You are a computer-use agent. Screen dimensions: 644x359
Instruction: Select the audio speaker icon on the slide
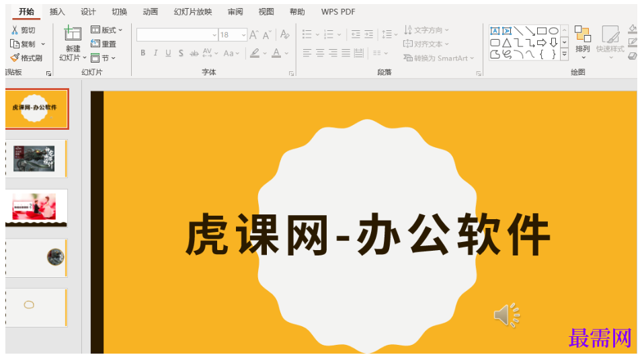tap(506, 315)
